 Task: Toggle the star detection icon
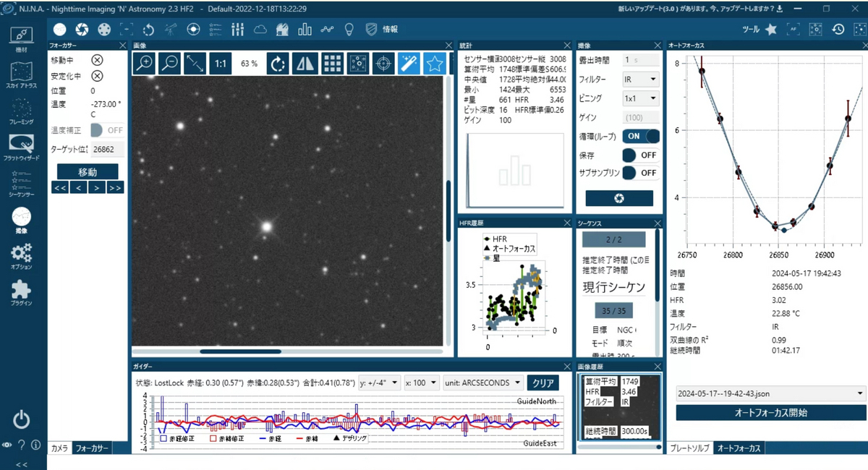(434, 64)
